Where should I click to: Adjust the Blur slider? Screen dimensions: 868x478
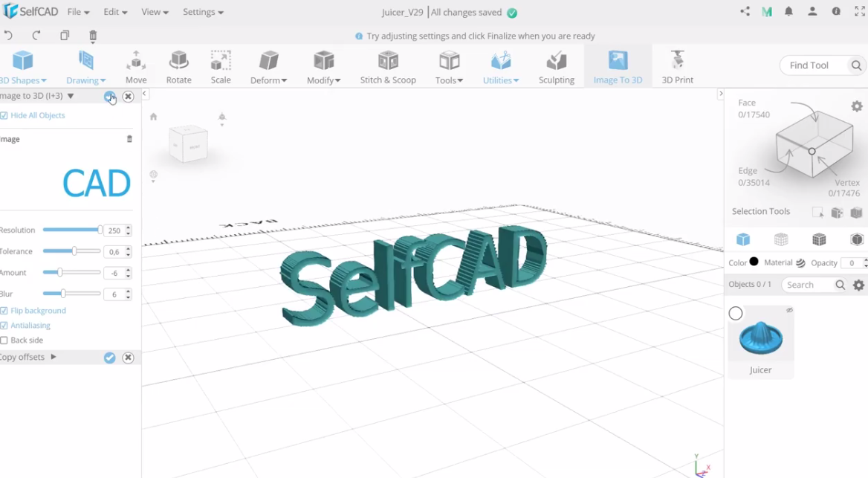(72, 294)
